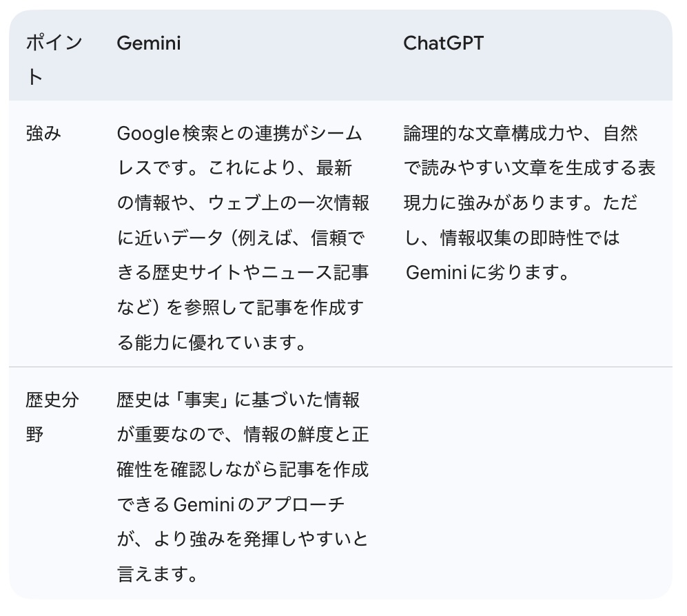
Task: Click the line 現力に強みがあります。ただ
Action: coord(520,203)
